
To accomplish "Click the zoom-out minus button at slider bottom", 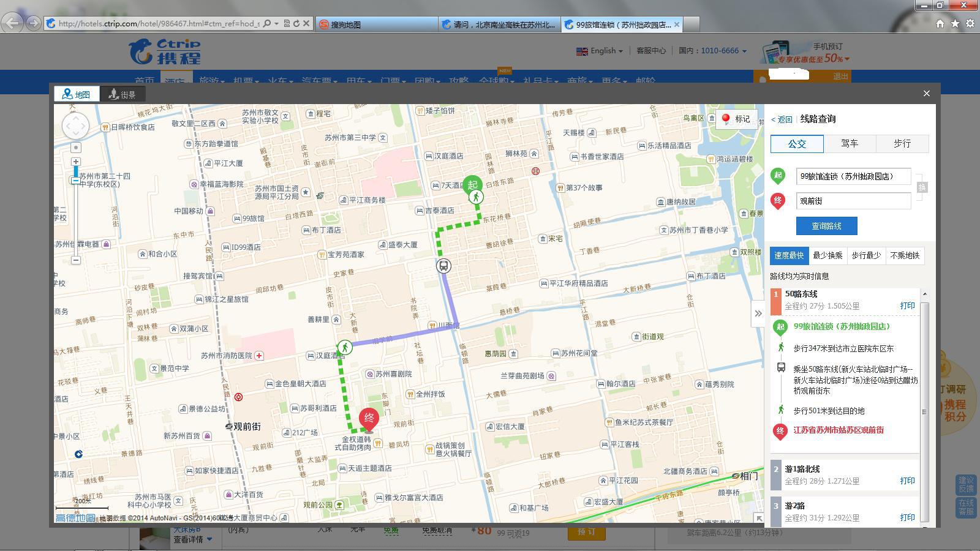I will pos(75,260).
